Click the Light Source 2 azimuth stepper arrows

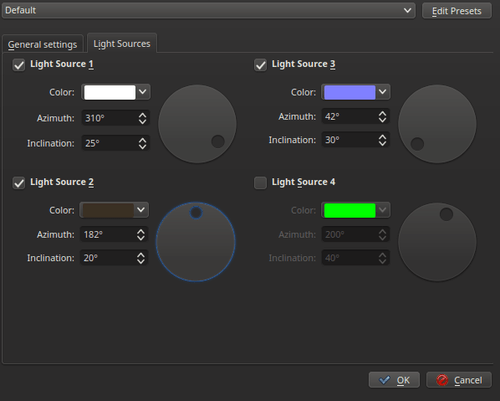pyautogui.click(x=141, y=235)
